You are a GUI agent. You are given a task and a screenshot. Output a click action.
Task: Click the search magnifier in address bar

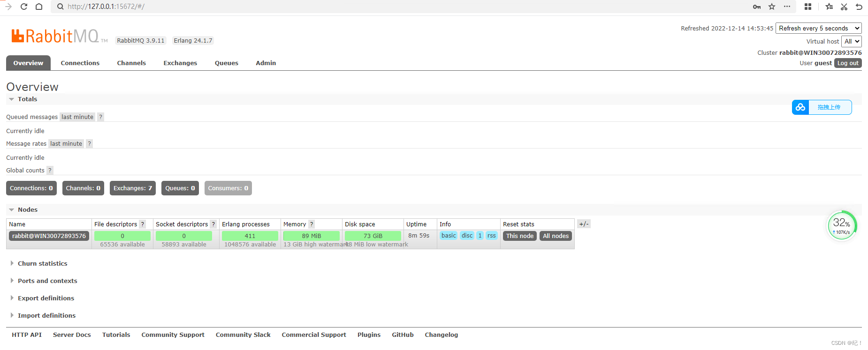click(x=60, y=7)
